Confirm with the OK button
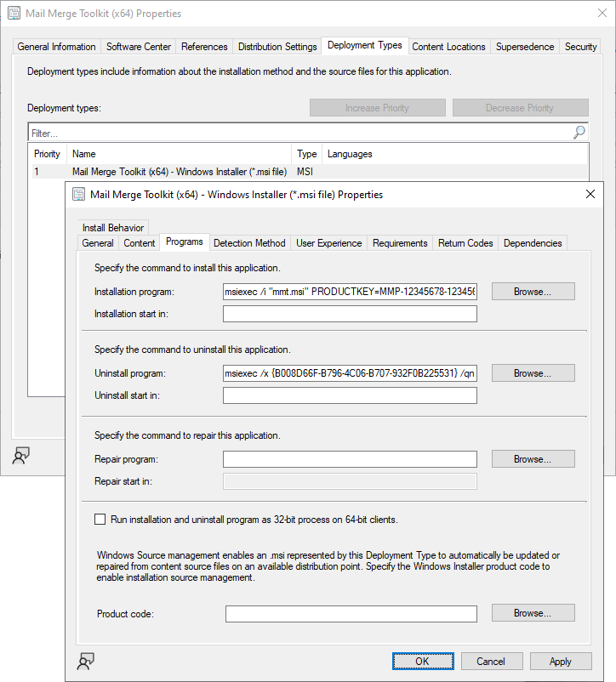616x682 pixels. [x=423, y=661]
